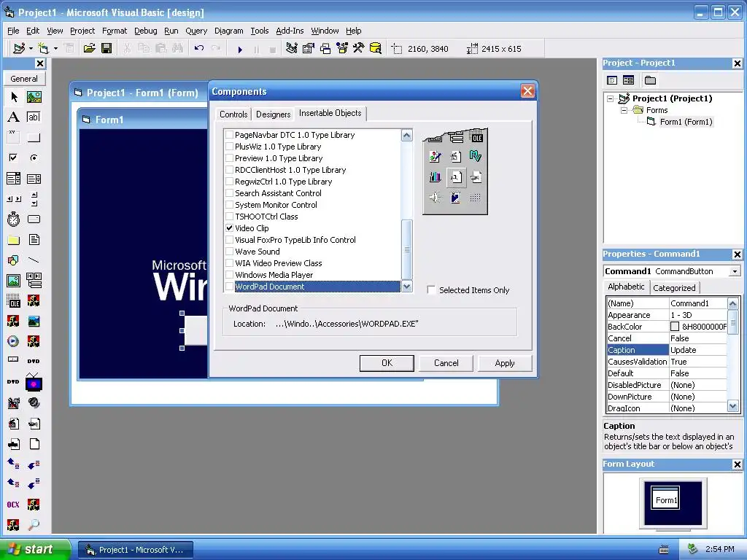Open the Diagram menu
The width and height of the screenshot is (747, 560).
click(x=228, y=31)
